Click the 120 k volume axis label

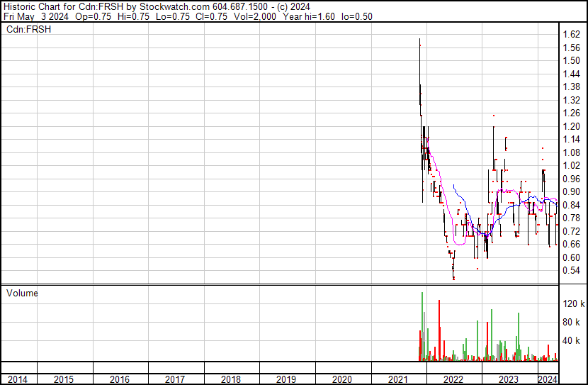[x=573, y=304]
